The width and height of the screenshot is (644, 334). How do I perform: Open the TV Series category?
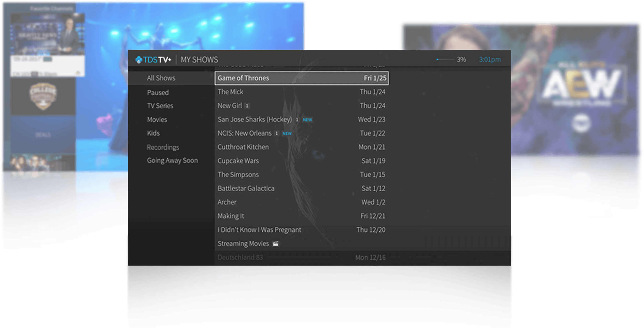click(x=160, y=106)
